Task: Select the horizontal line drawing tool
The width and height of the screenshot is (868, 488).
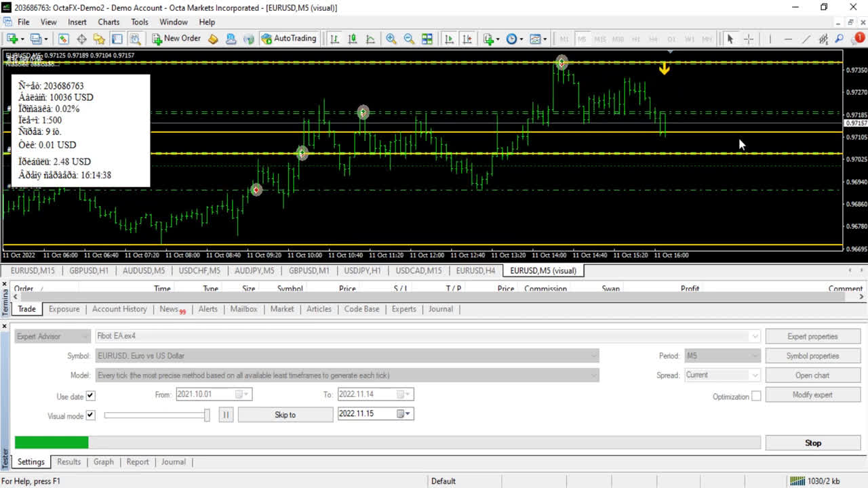Action: click(x=788, y=39)
